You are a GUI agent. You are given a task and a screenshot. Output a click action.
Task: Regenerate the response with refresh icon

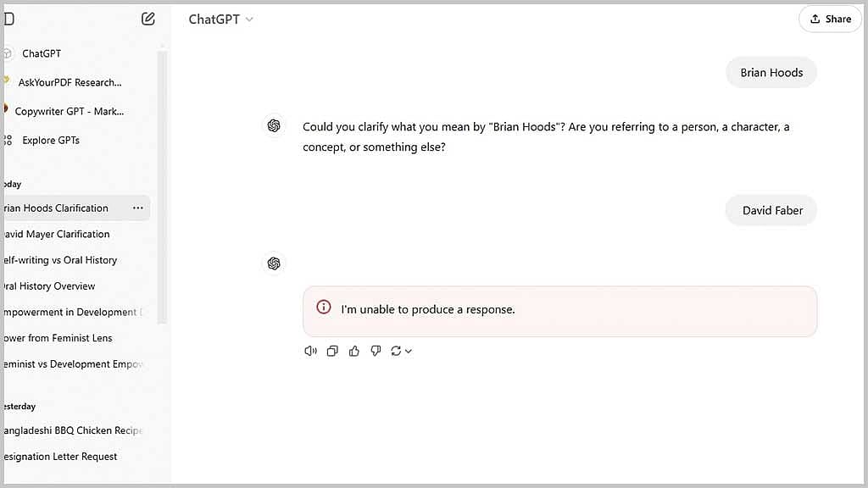396,351
